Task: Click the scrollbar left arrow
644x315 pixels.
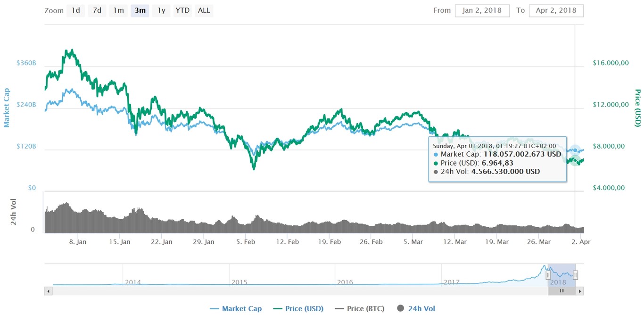Action: click(48, 291)
